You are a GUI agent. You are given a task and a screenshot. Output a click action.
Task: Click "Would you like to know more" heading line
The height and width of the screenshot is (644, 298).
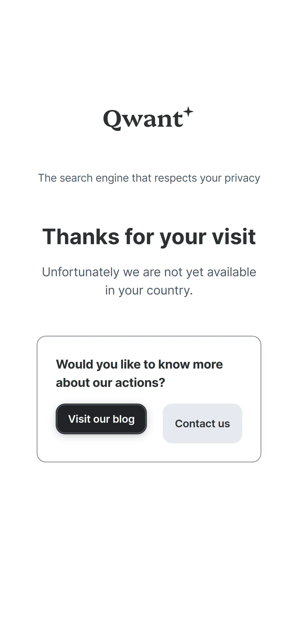tap(139, 364)
